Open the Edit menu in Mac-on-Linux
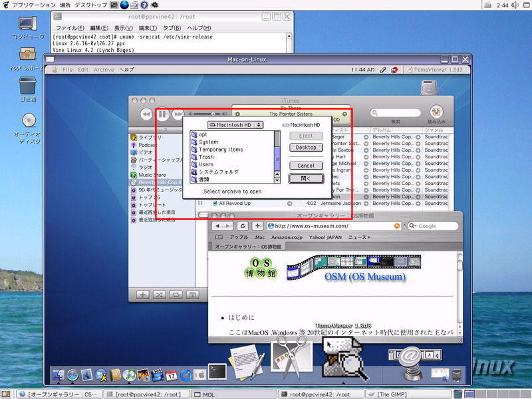This screenshot has width=532, height=399. point(82,70)
